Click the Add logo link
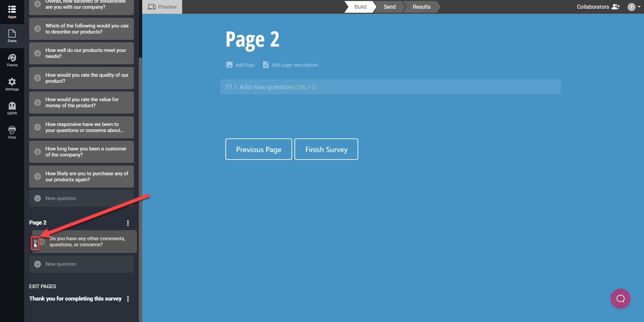Image resolution: width=644 pixels, height=322 pixels. (240, 65)
